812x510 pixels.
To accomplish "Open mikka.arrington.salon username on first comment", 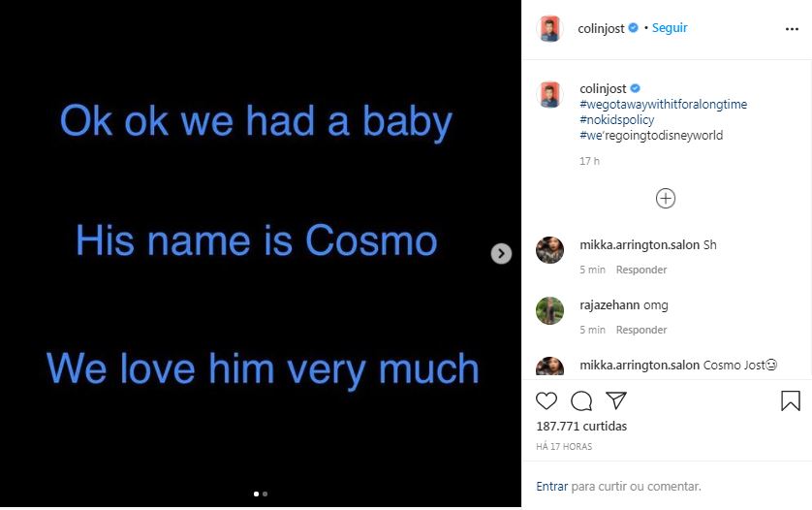I will [x=640, y=244].
